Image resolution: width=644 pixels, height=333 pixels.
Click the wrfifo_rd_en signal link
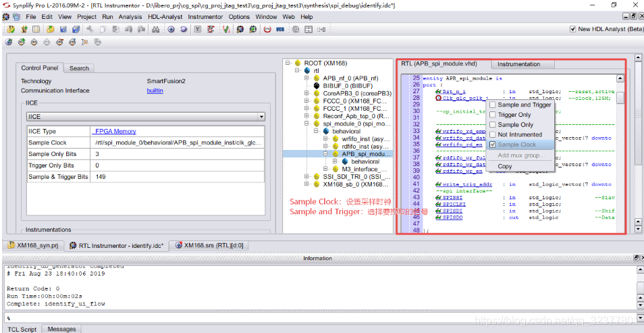[463, 145]
